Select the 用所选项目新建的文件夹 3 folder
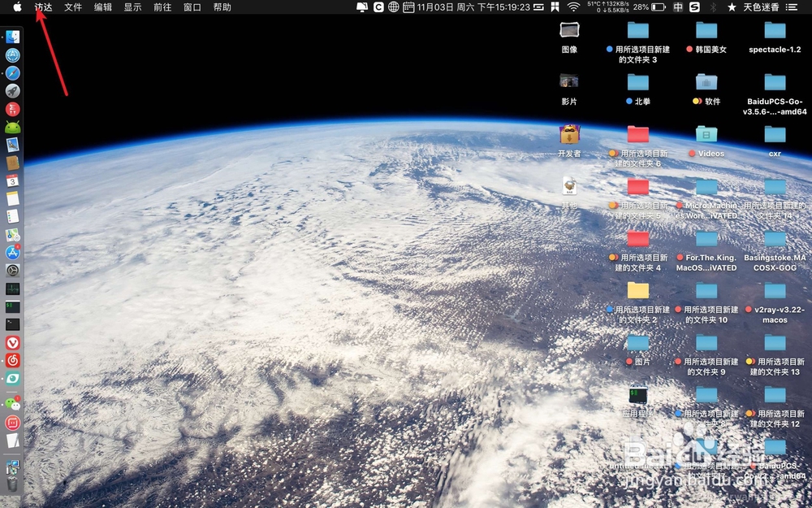This screenshot has height=508, width=812. point(638,30)
